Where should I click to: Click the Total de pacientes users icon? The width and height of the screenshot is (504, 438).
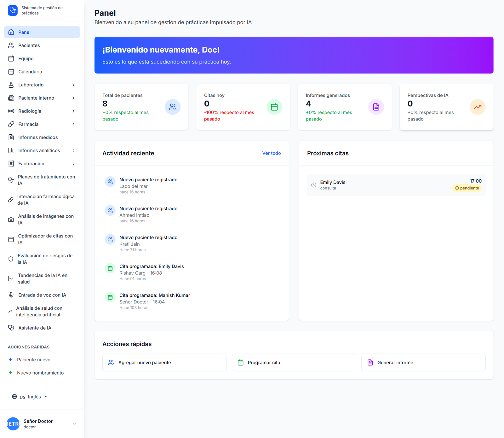[x=173, y=107]
